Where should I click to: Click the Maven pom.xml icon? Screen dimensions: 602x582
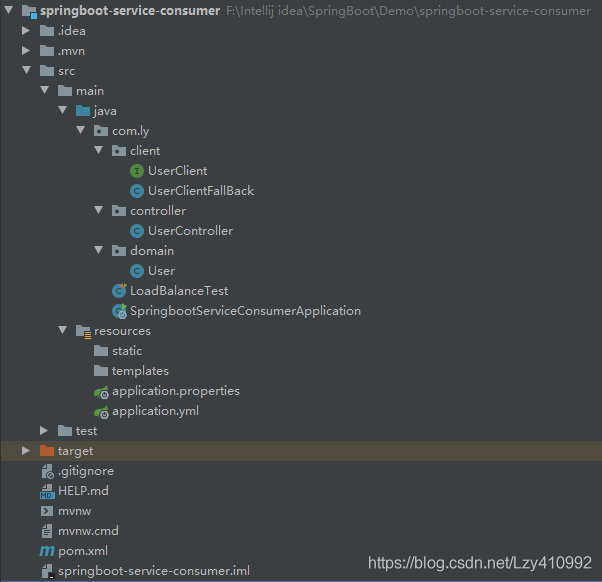click(x=47, y=551)
